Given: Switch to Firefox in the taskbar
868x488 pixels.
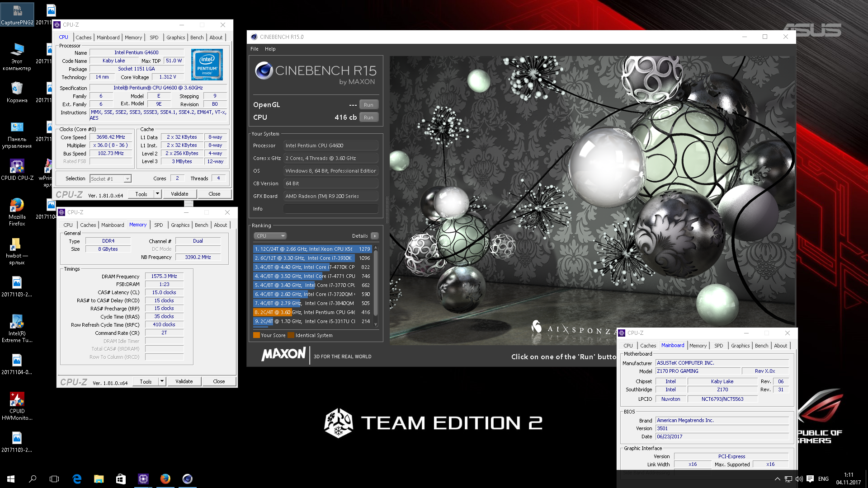Looking at the screenshot, I should coord(165,479).
